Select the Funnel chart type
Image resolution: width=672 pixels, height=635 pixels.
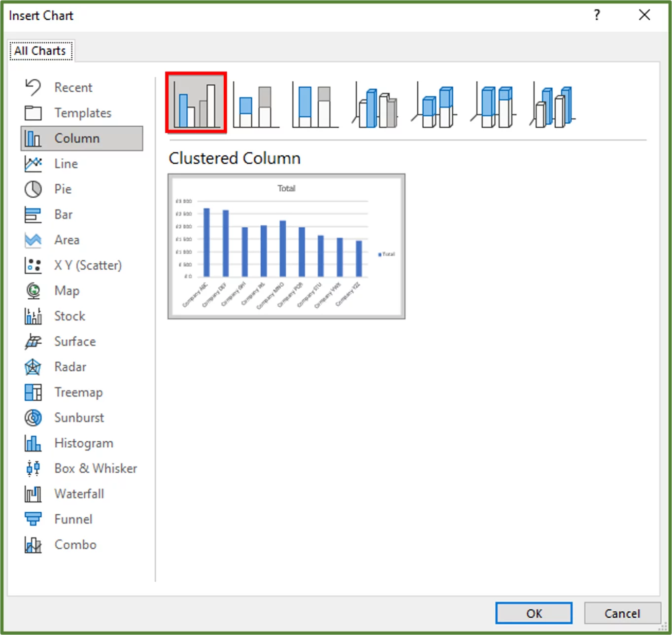pos(73,519)
